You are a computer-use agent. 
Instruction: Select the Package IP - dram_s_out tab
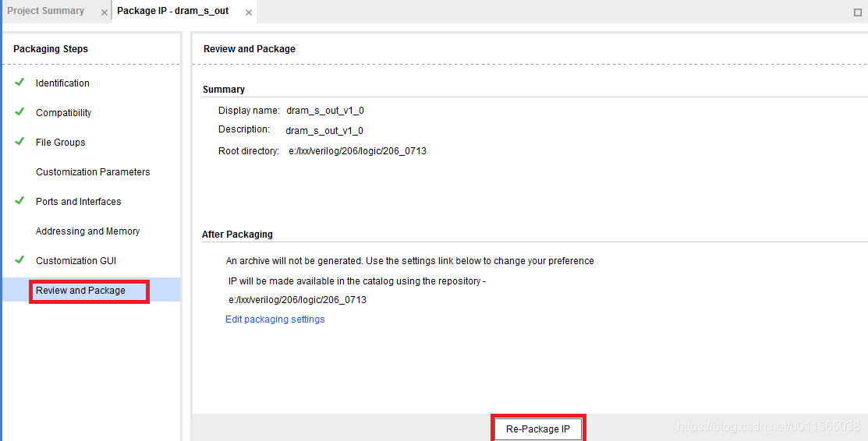172,11
